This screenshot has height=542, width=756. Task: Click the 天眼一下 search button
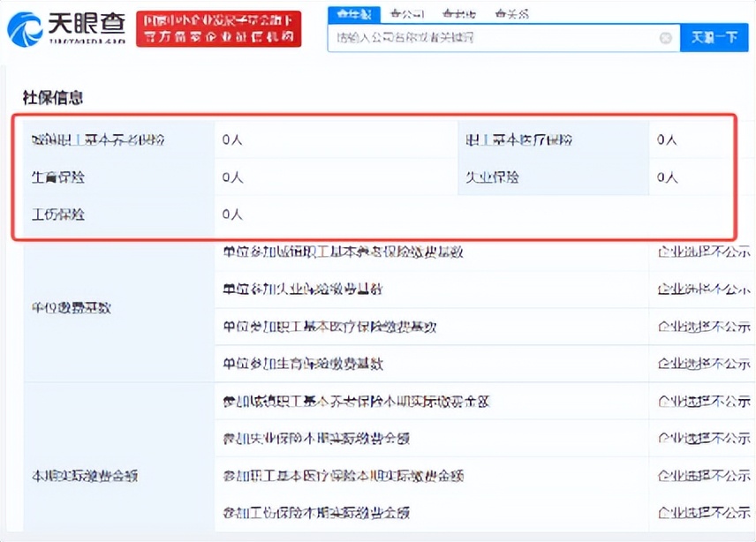715,39
